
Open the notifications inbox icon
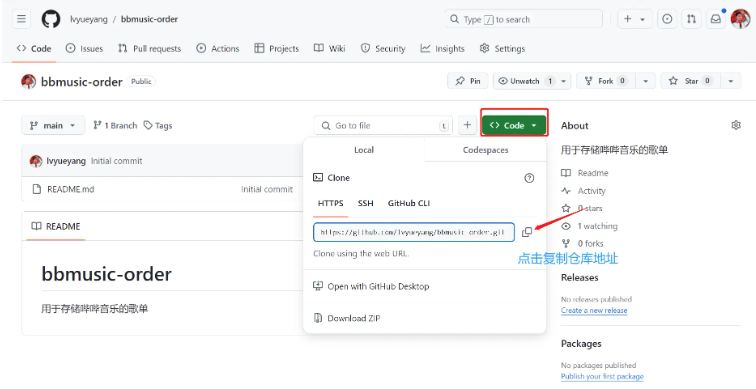(x=716, y=19)
